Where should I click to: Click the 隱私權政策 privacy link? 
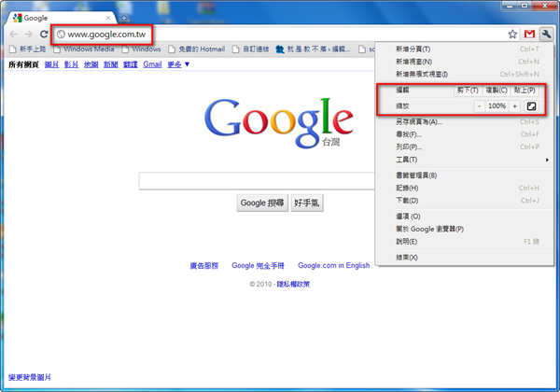[293, 284]
